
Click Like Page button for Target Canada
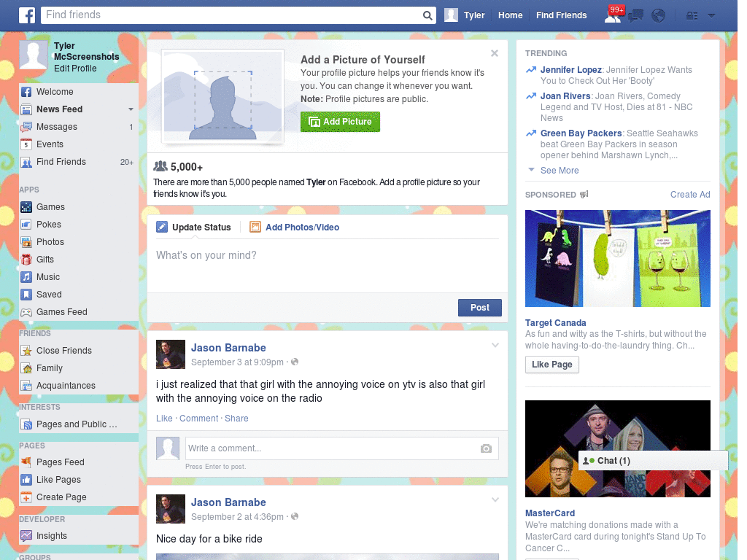[x=551, y=365]
